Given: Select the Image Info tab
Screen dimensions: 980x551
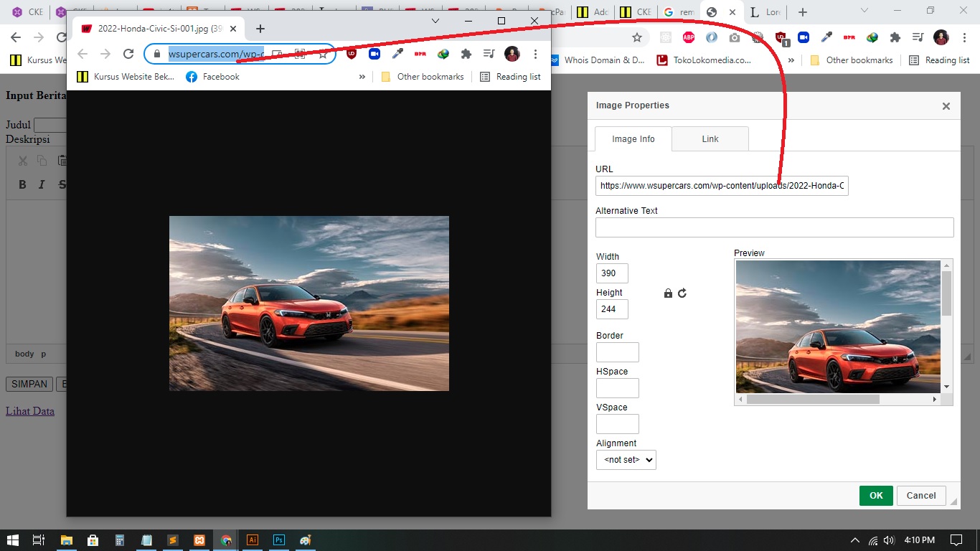Looking at the screenshot, I should click(x=633, y=139).
